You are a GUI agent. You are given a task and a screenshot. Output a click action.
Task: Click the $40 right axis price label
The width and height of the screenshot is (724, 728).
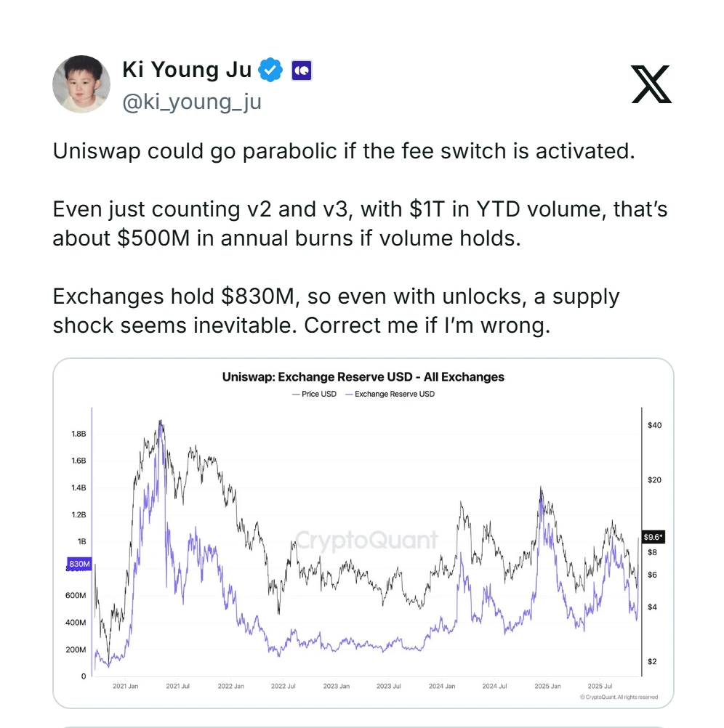tap(654, 425)
